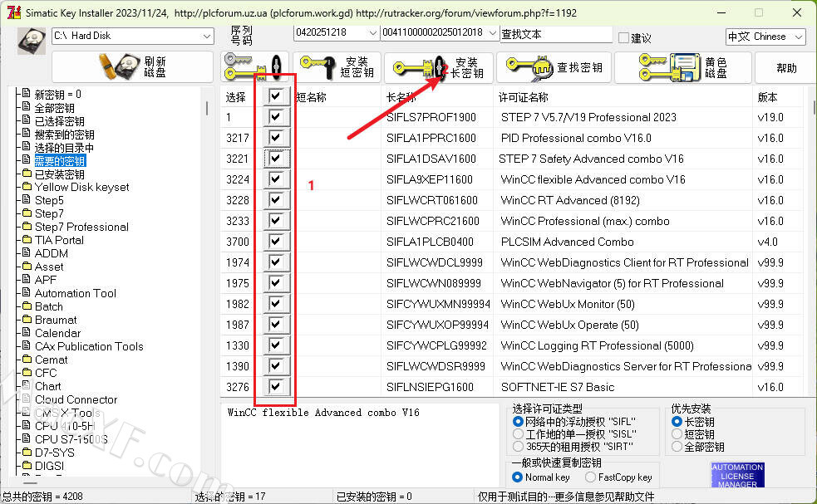Screen dimensions: 817x504
Task: Select TIA Portal in the folder tree
Action: 59,240
